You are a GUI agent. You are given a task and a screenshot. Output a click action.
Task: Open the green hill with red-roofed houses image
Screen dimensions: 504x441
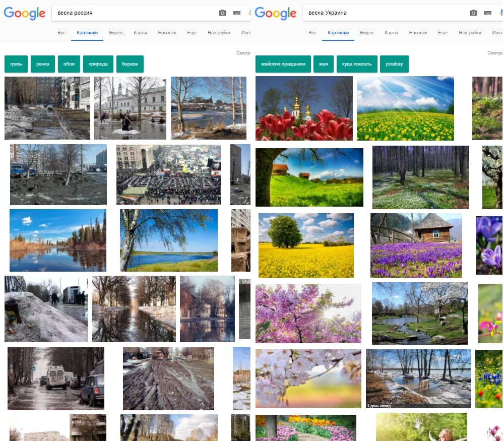[309, 177]
